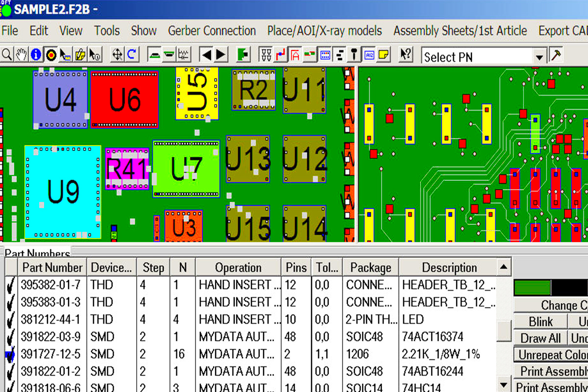588x392 pixels.
Task: Click the What's This help cursor icon
Action: pos(406,54)
